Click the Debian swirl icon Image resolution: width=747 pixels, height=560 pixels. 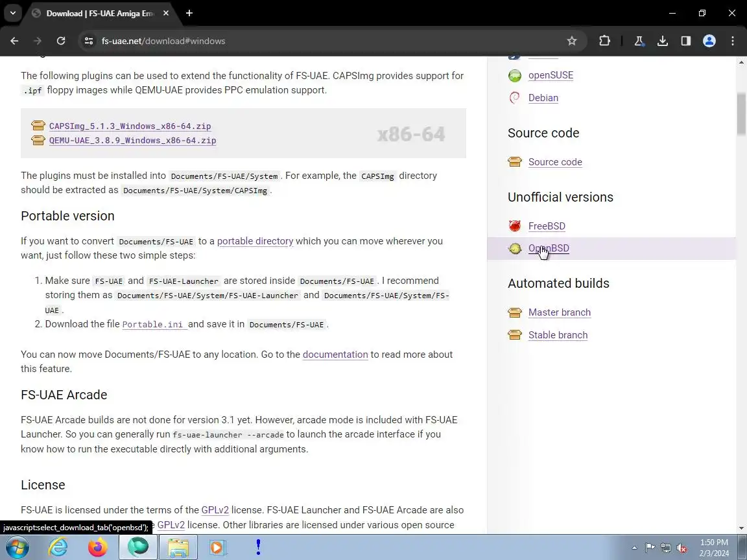[515, 98]
